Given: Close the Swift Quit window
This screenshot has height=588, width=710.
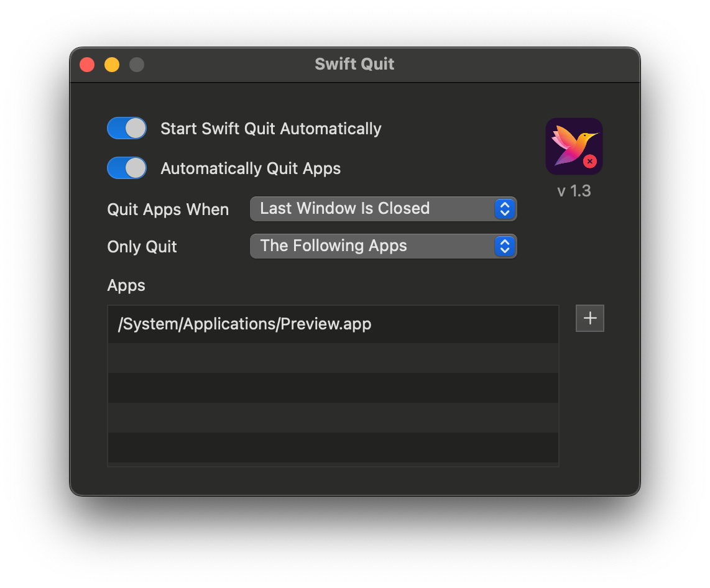Looking at the screenshot, I should point(87,65).
